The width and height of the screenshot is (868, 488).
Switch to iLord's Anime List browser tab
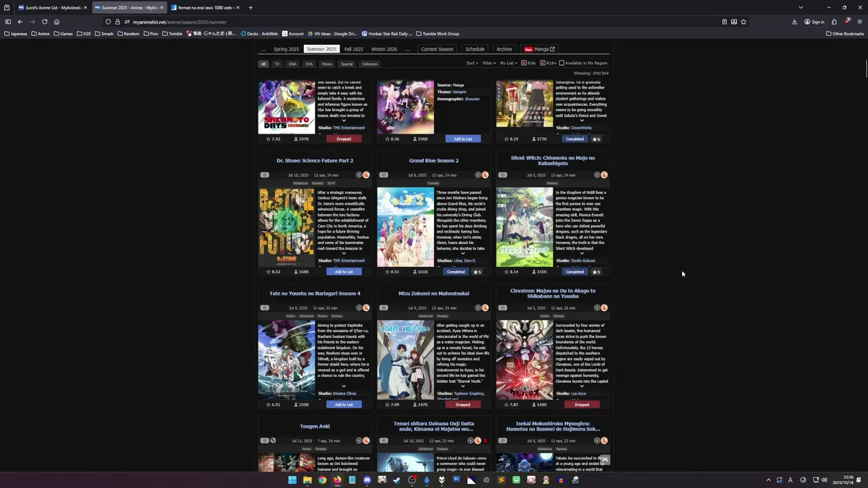(51, 7)
